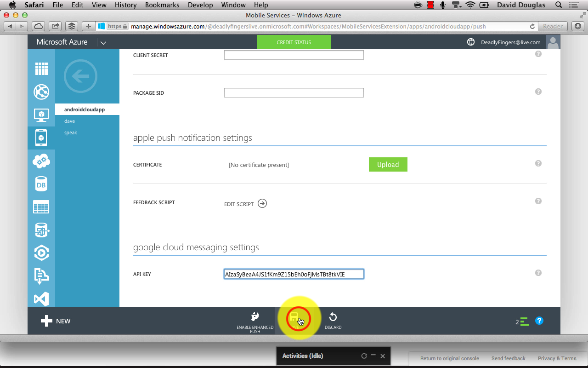Click Send feedback link
This screenshot has width=588, height=368.
click(509, 358)
